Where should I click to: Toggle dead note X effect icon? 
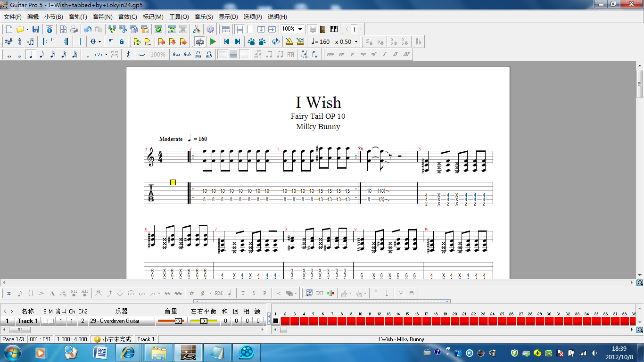[9, 293]
